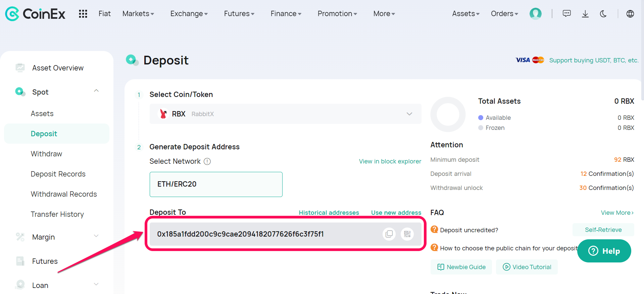
Task: Click the page vertical scrollbar
Action: [642, 50]
